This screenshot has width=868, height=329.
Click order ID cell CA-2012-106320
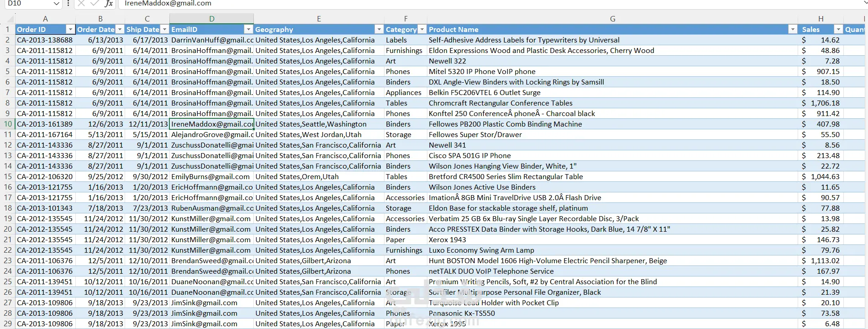45,176
